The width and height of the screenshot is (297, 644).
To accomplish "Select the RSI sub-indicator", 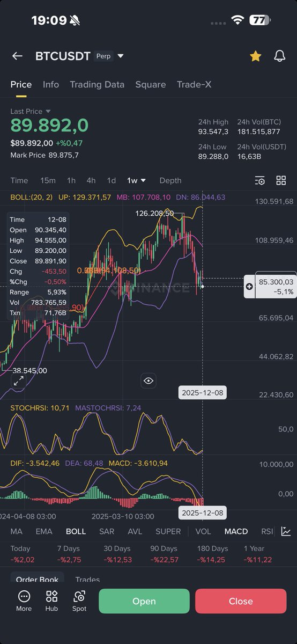I will (267, 531).
